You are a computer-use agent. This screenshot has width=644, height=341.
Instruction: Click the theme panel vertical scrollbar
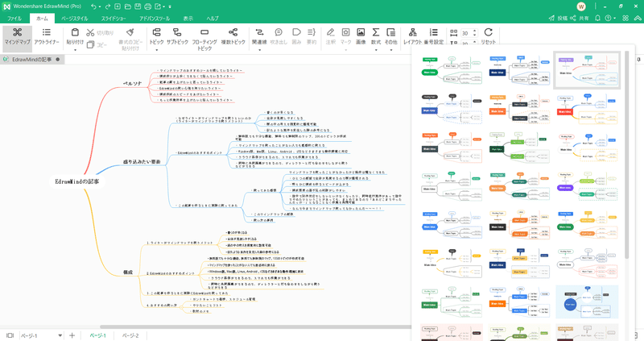click(627, 154)
